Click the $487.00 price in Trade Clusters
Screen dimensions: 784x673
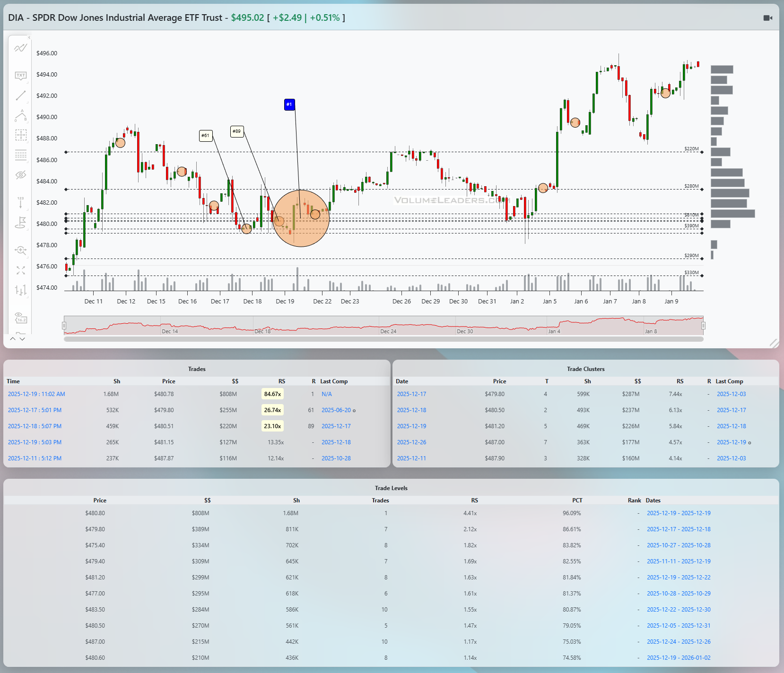point(495,442)
